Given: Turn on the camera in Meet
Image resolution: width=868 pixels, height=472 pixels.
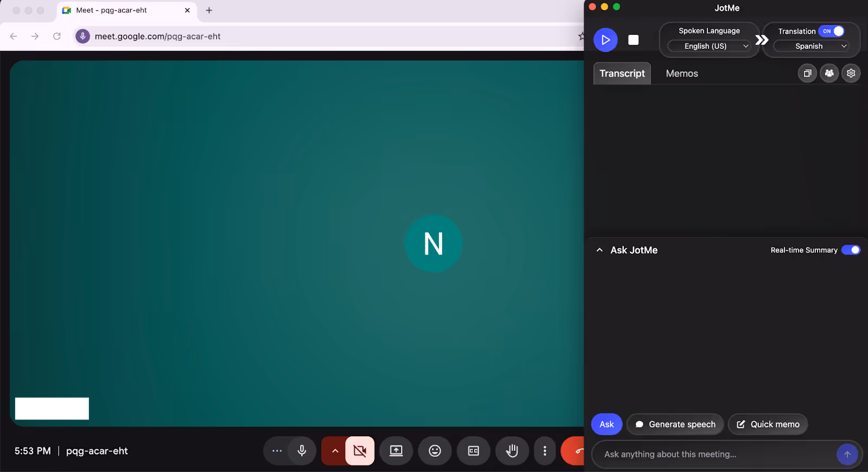Looking at the screenshot, I should (360, 451).
